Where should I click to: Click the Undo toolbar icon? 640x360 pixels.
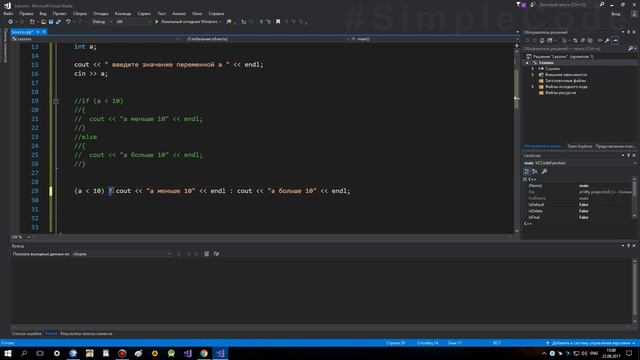pyautogui.click(x=68, y=22)
